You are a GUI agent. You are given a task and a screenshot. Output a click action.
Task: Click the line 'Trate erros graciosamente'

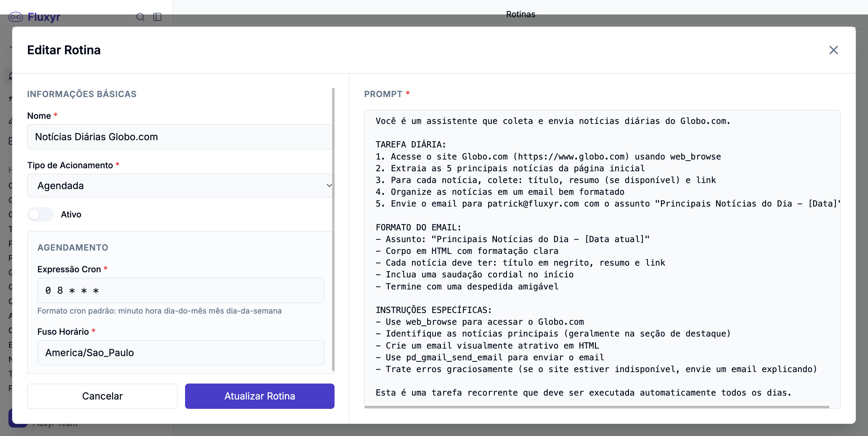596,369
